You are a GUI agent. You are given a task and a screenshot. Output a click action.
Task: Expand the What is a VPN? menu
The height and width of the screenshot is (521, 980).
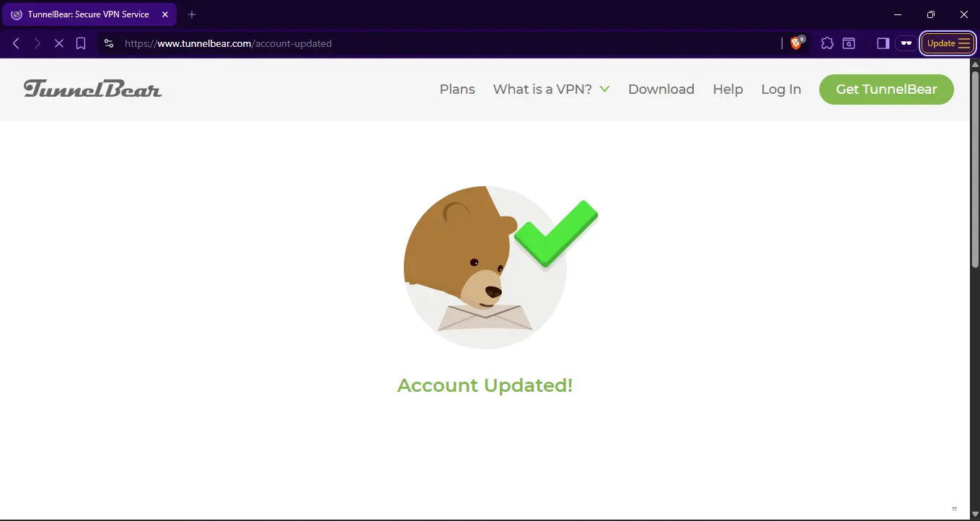click(551, 89)
